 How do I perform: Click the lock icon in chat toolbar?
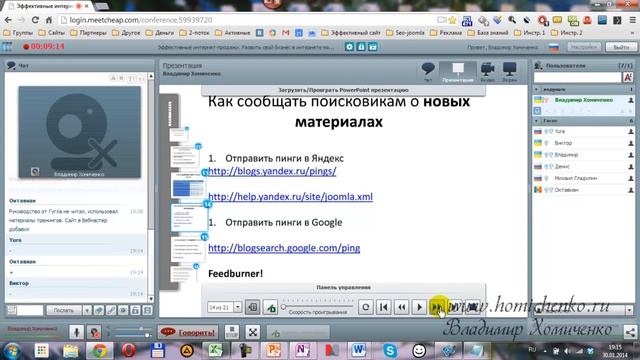[x=135, y=310]
